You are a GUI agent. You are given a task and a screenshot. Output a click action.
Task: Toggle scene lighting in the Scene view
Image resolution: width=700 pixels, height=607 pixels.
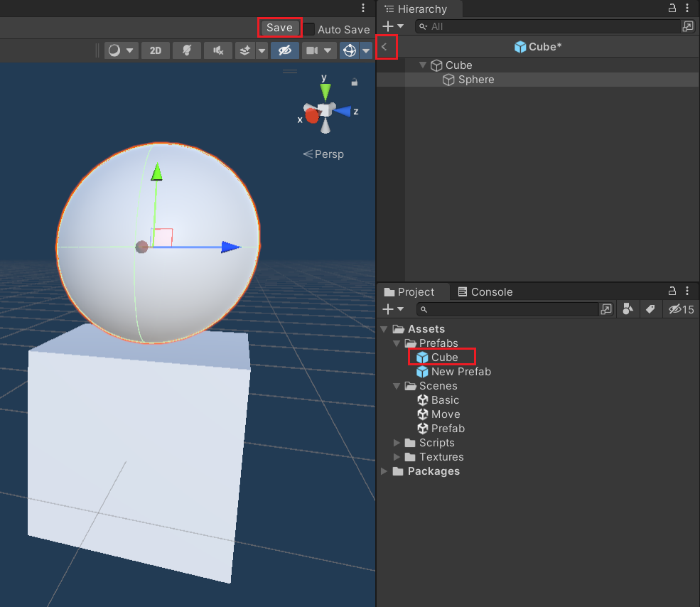(x=187, y=50)
